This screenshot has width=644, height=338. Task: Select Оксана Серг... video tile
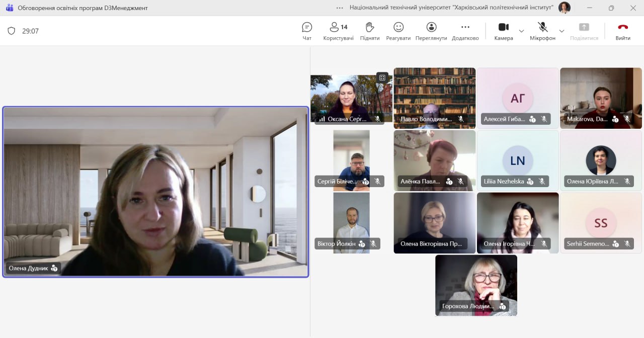coord(351,99)
